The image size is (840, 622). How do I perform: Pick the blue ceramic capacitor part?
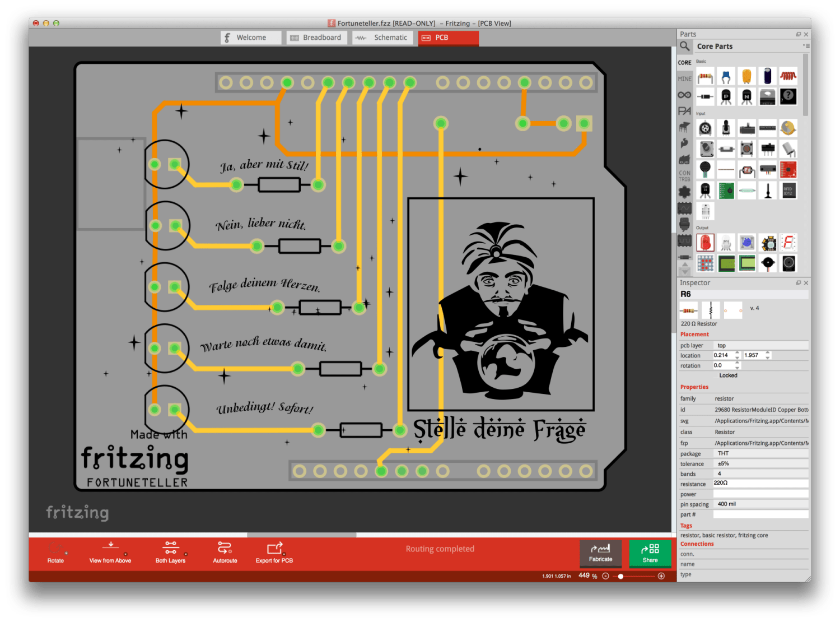tap(726, 76)
